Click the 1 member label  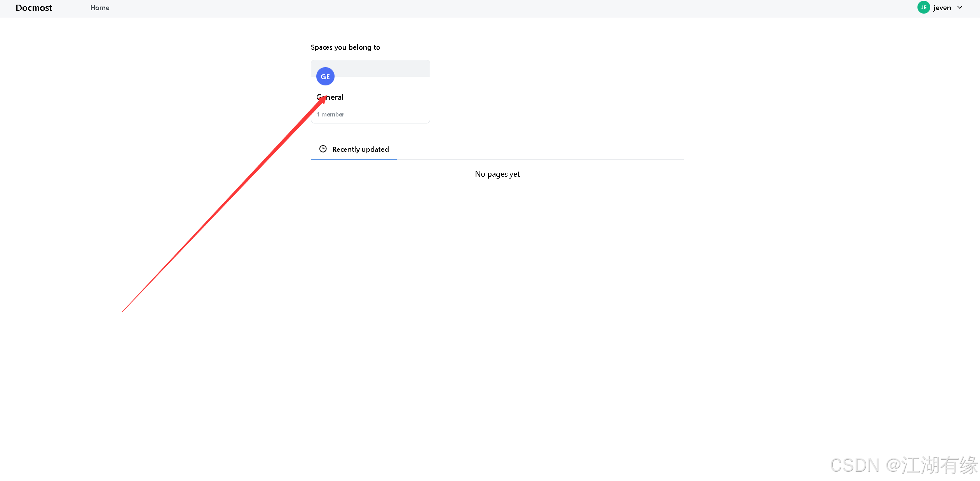330,115
